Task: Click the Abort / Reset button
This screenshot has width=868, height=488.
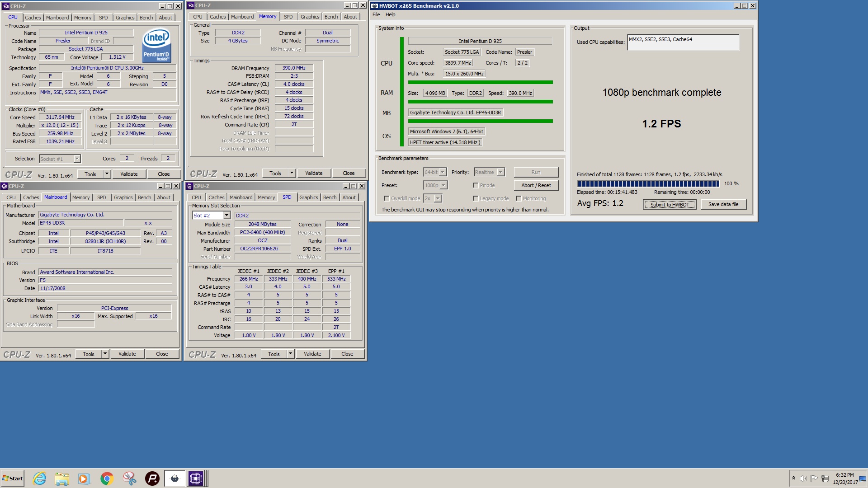Action: [x=536, y=185]
